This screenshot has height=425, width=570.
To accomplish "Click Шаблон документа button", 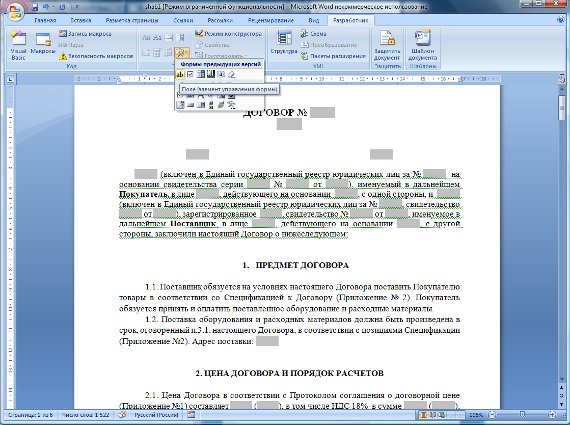I will (422, 46).
